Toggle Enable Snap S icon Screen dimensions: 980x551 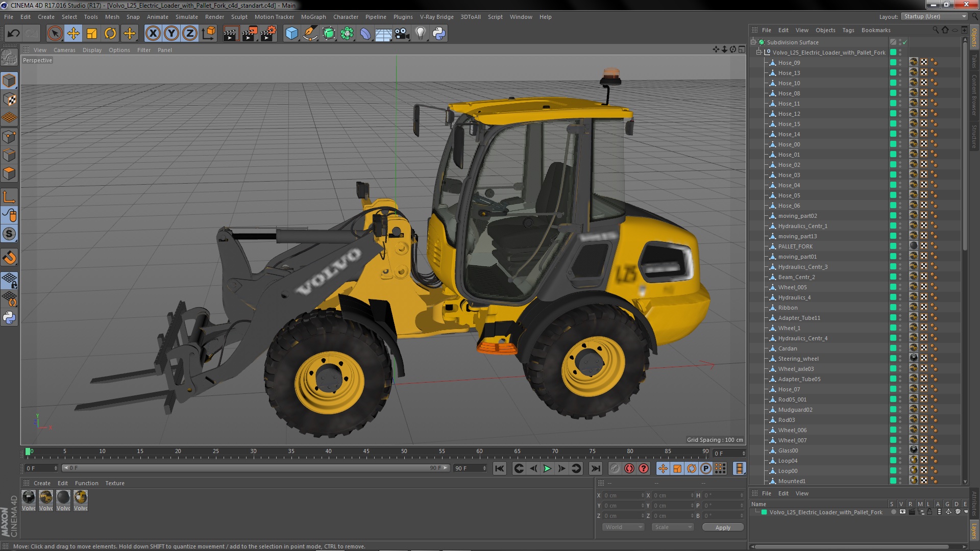[x=9, y=234]
